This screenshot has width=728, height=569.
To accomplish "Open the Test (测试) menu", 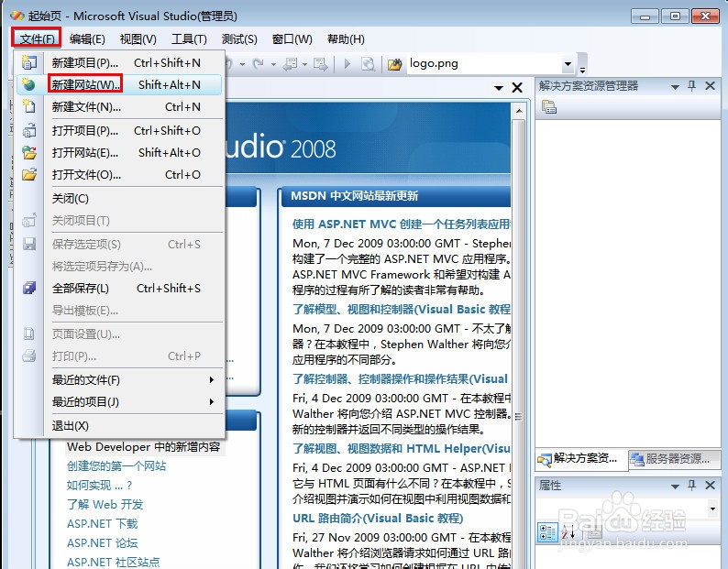I will click(x=239, y=39).
